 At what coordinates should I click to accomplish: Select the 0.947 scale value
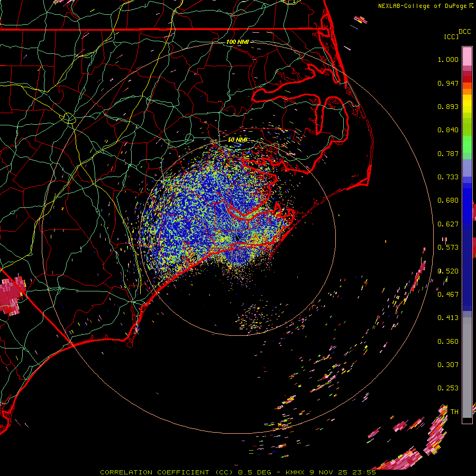448,83
